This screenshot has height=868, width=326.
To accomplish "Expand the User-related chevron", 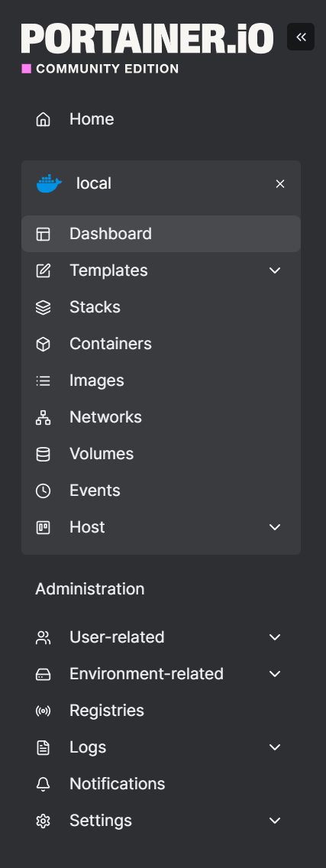I will click(275, 637).
